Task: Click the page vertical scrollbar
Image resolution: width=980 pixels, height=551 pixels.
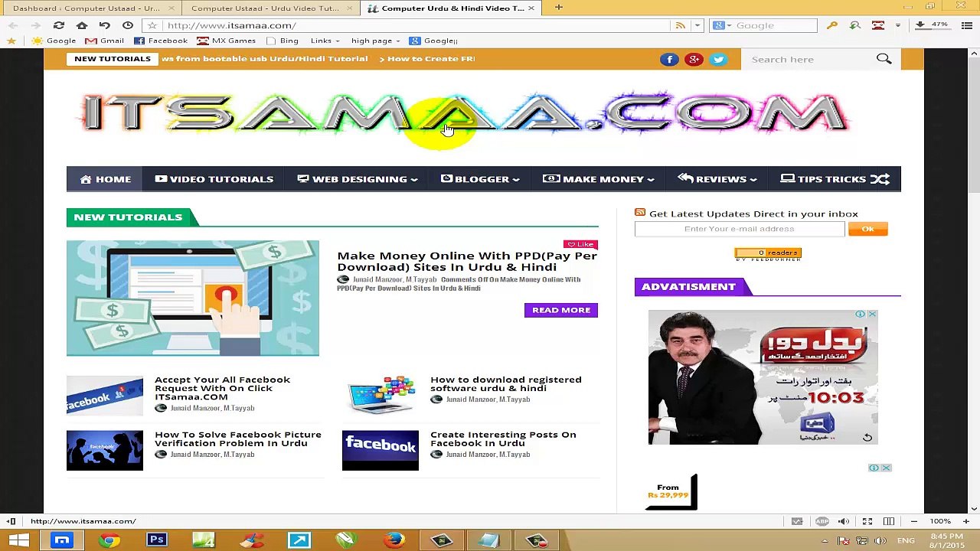Action: [x=974, y=281]
